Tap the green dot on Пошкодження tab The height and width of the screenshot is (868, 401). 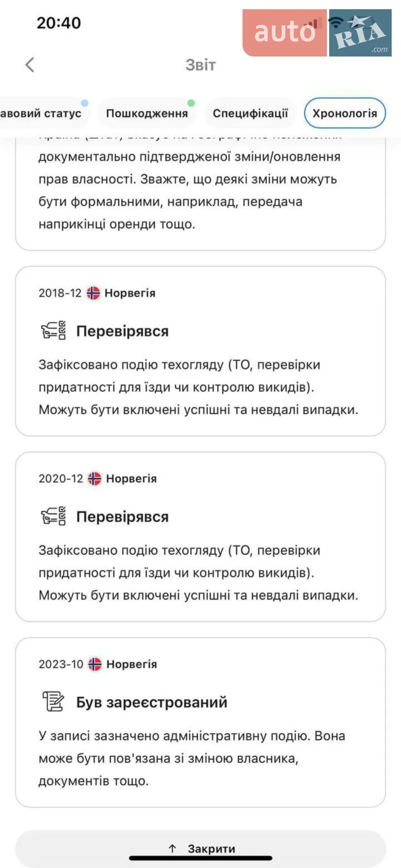click(191, 103)
